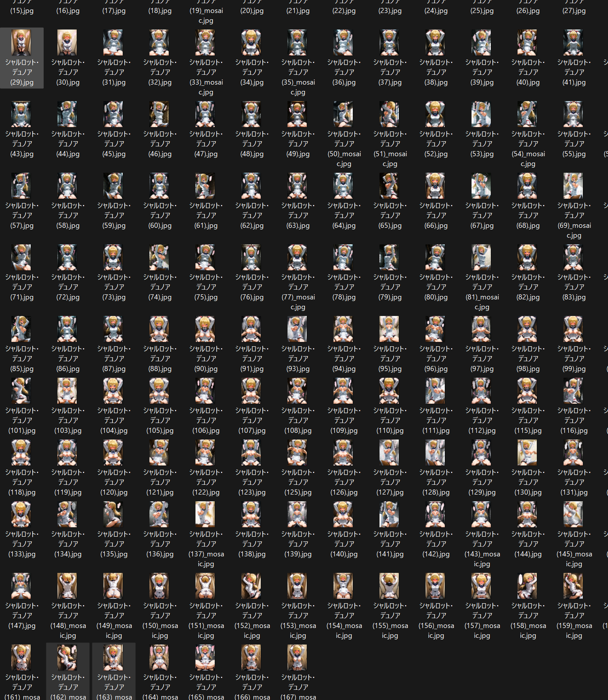Image resolution: width=608 pixels, height=700 pixels.
Task: Pick thumbnail of シャルロット・デュノア (109).jpg
Action: point(343,391)
